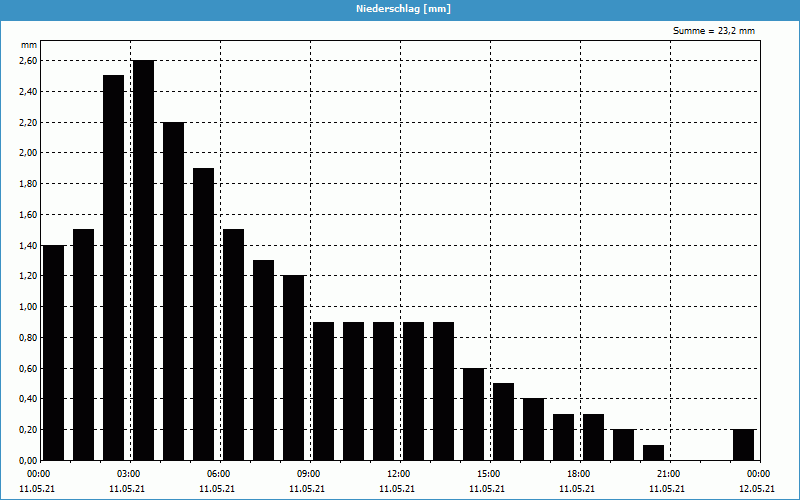Image resolution: width=800 pixels, height=500 pixels.
Task: Click the 2,60 y-axis value
Action: point(29,61)
